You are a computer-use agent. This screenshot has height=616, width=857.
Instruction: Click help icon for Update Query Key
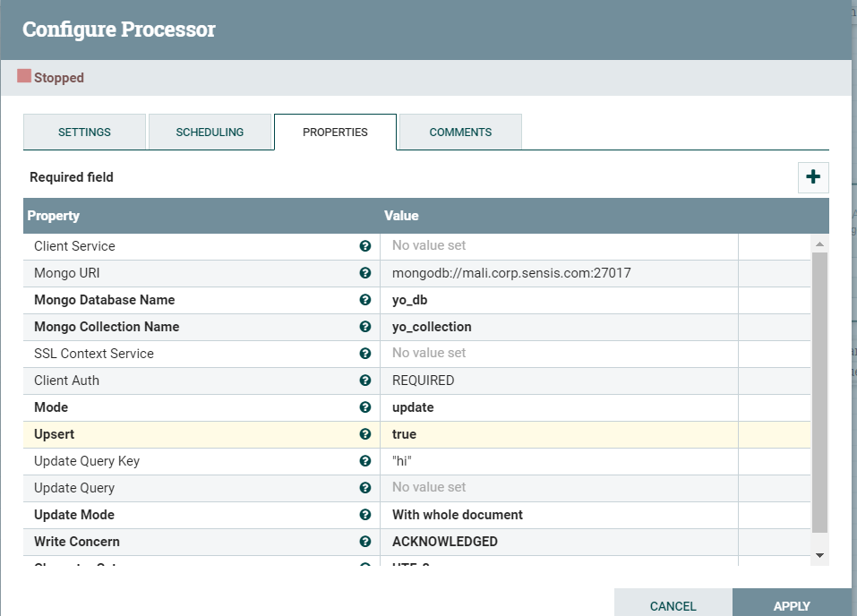click(x=365, y=461)
